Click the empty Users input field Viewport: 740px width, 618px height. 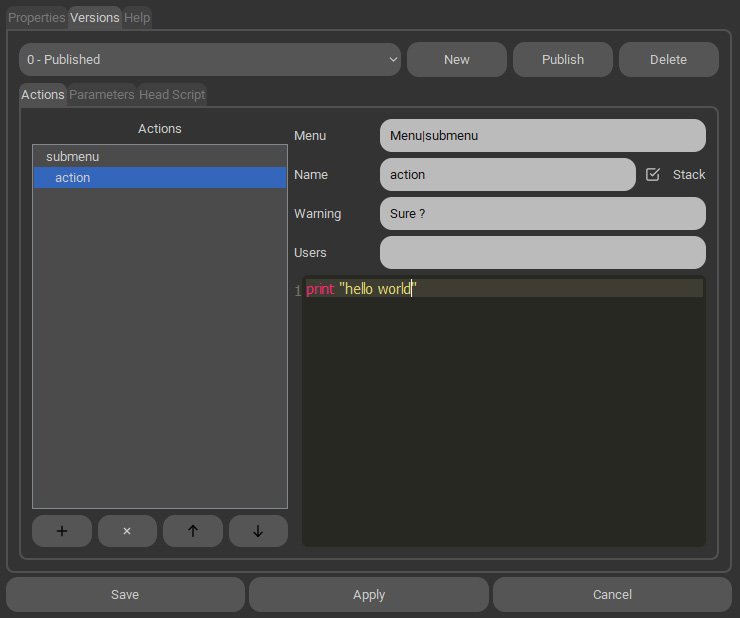(x=542, y=252)
